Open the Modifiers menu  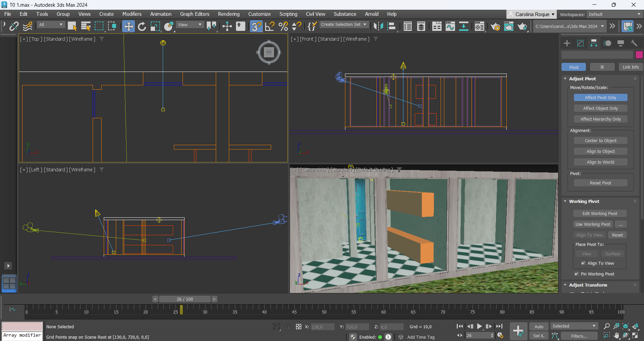click(132, 14)
